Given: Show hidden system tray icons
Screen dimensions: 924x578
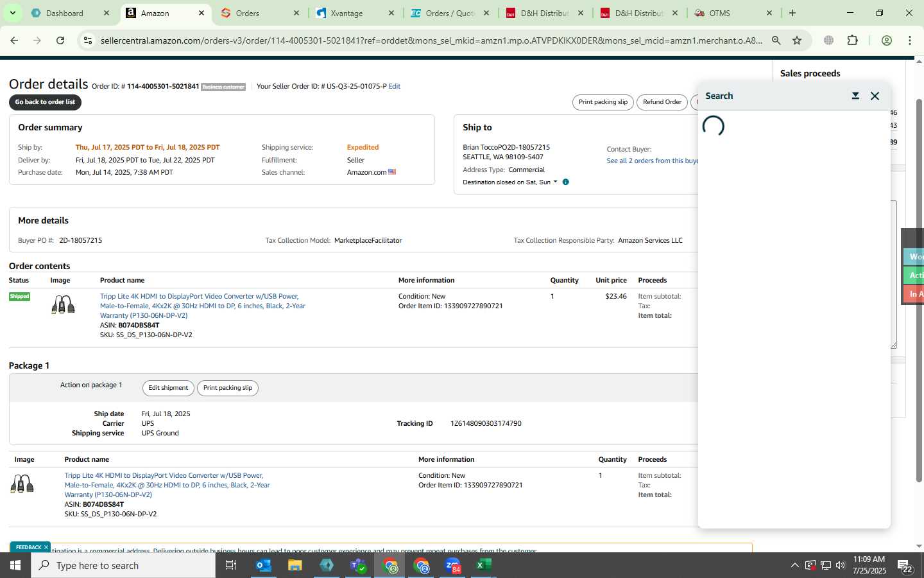Looking at the screenshot, I should click(x=794, y=565).
